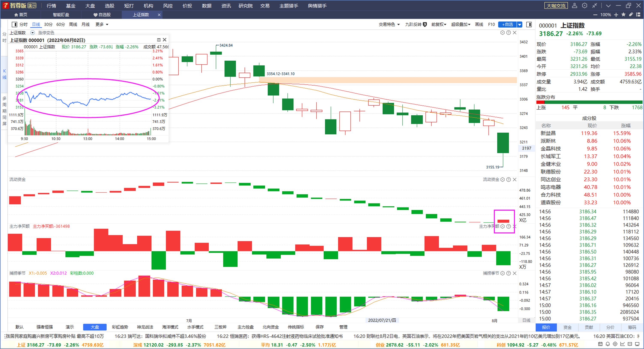Click the calendar icon in status bar

click(600, 344)
